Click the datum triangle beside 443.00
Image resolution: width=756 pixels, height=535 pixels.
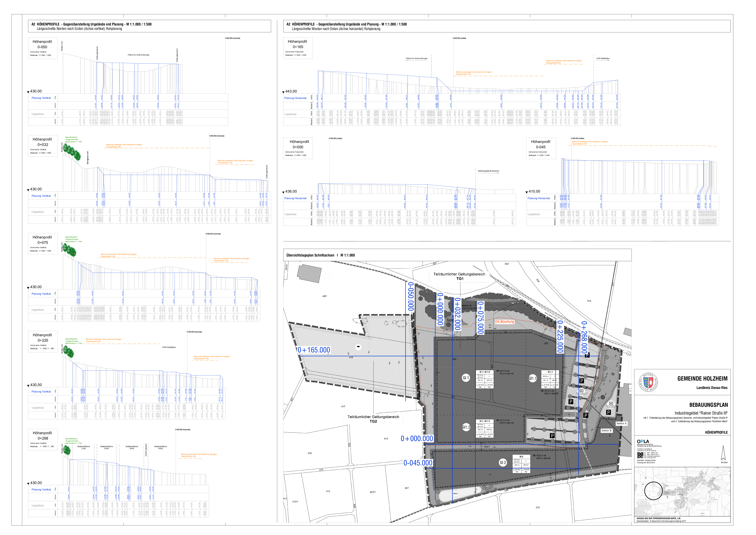[283, 92]
